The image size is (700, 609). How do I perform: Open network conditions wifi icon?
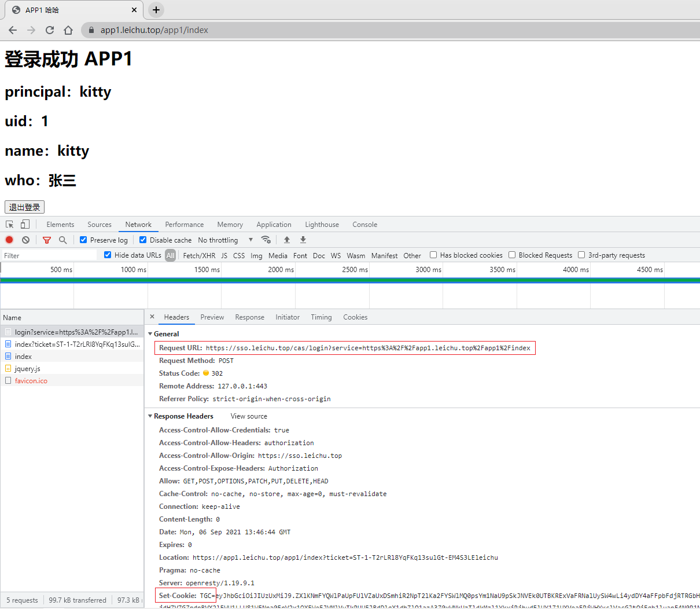tap(266, 240)
